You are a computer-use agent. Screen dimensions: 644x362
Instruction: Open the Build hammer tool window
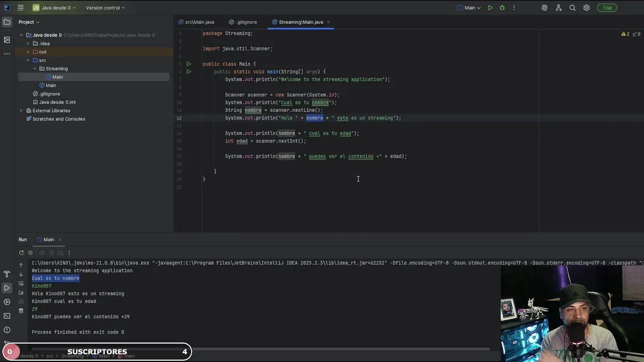7,274
